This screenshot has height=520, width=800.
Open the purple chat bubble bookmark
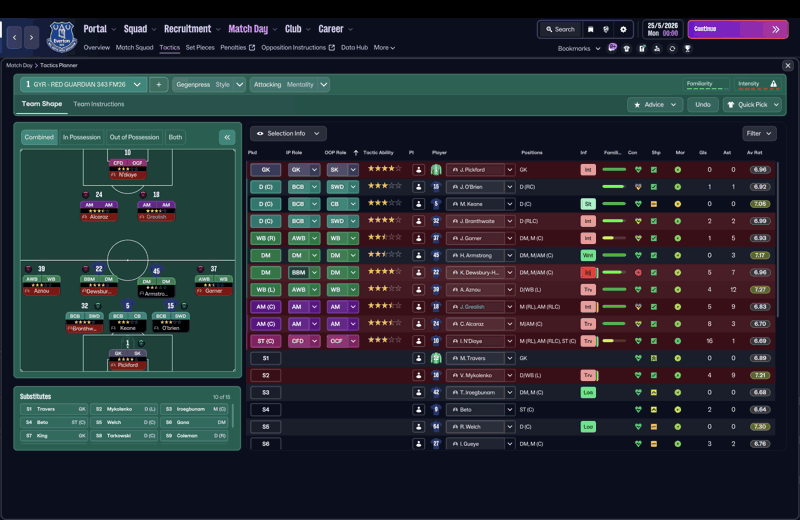[612, 48]
